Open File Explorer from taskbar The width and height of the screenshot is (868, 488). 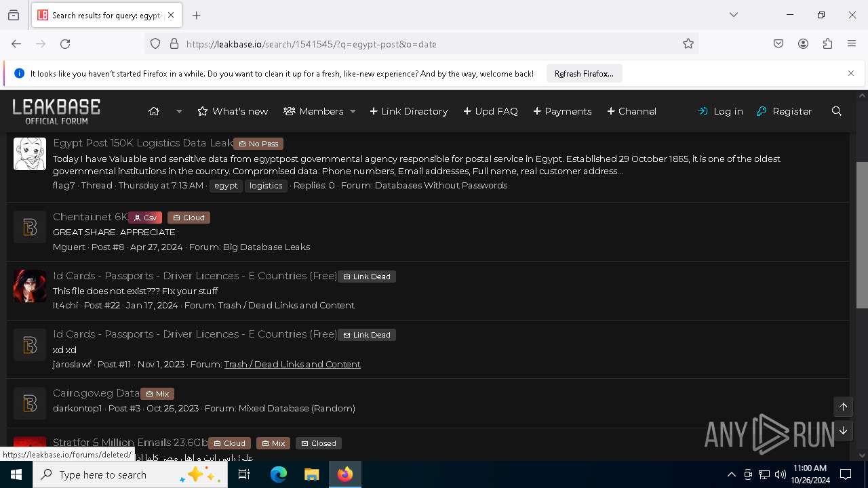click(x=311, y=475)
